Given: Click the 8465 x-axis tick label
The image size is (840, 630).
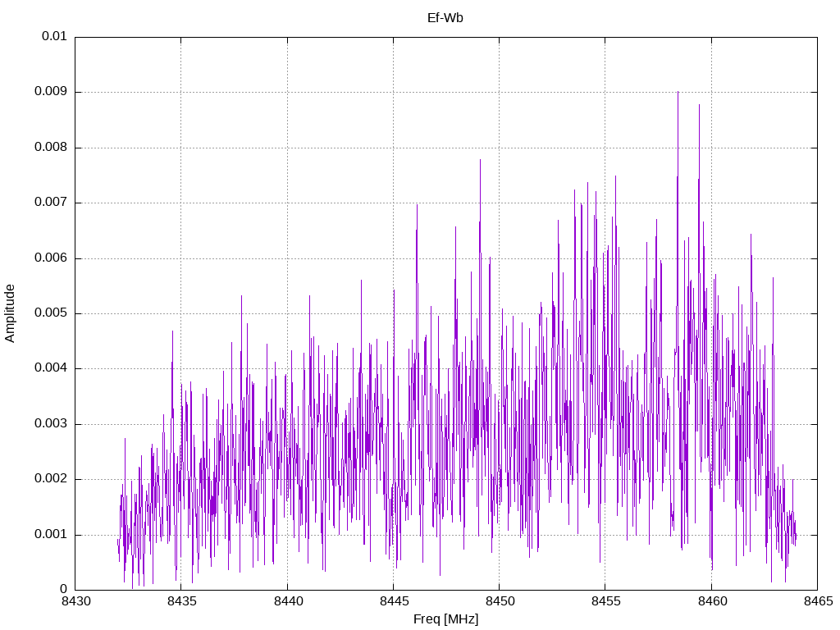Looking at the screenshot, I should tap(818, 601).
